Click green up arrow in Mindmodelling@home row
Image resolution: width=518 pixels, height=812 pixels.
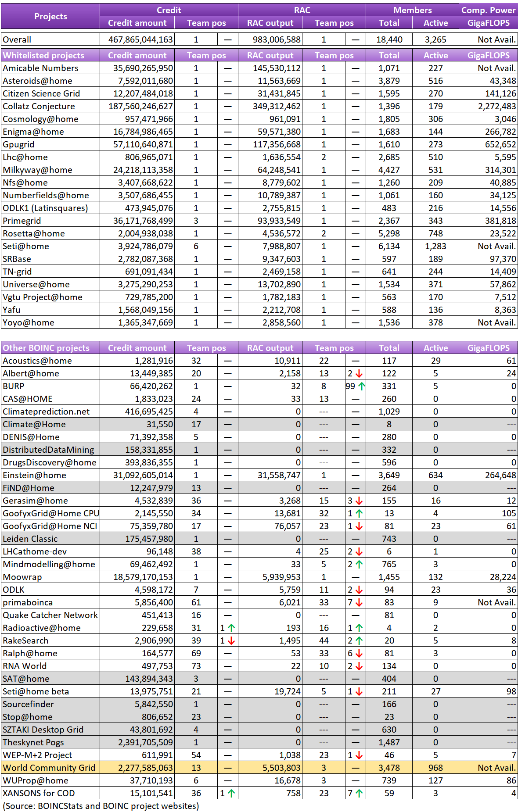point(359,564)
